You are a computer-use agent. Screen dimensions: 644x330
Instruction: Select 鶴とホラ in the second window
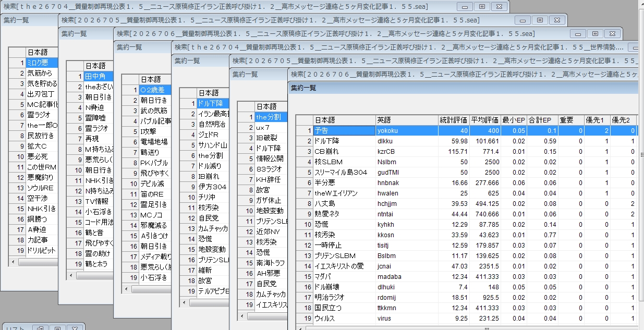pos(99,264)
